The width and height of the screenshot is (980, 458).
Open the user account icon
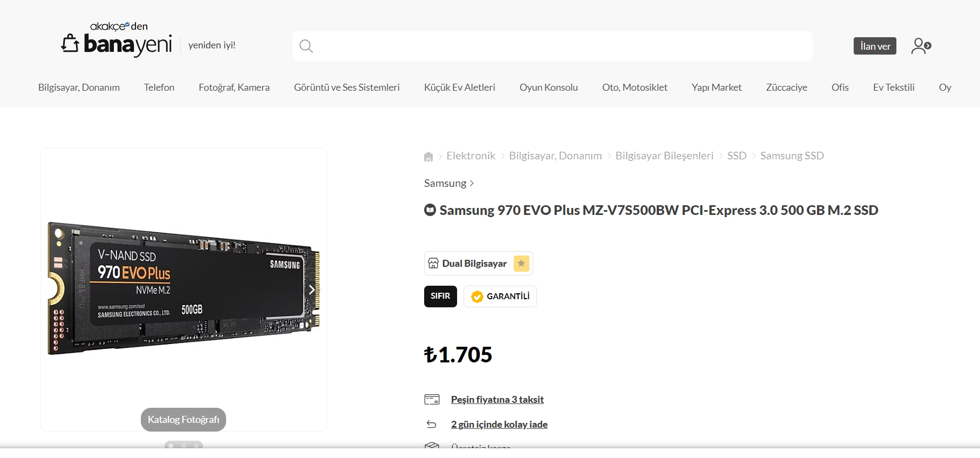pos(921,46)
